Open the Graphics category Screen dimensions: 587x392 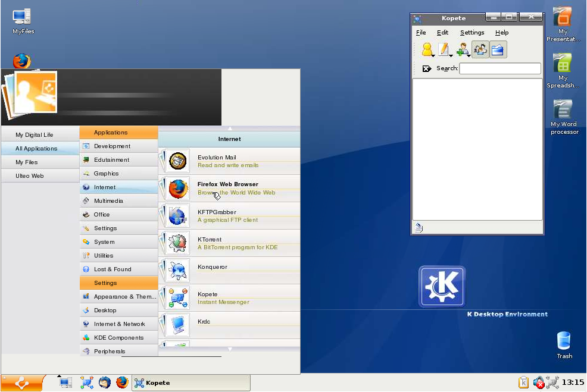click(x=118, y=174)
